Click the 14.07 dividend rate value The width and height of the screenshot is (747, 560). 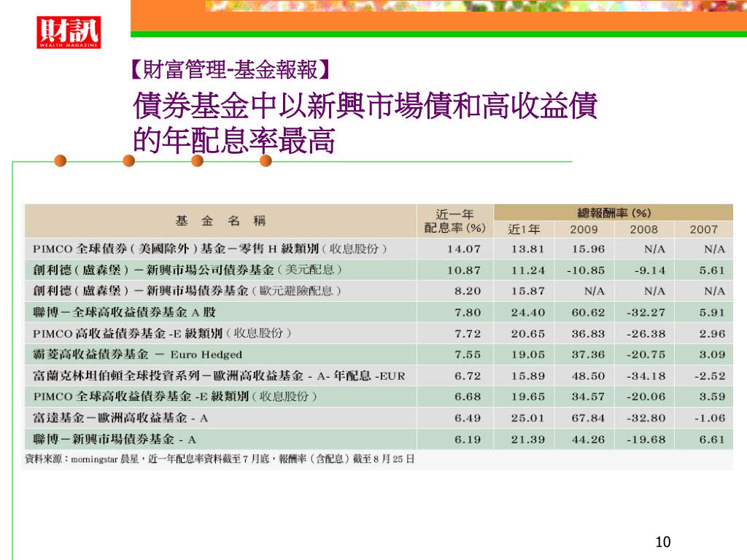point(463,249)
